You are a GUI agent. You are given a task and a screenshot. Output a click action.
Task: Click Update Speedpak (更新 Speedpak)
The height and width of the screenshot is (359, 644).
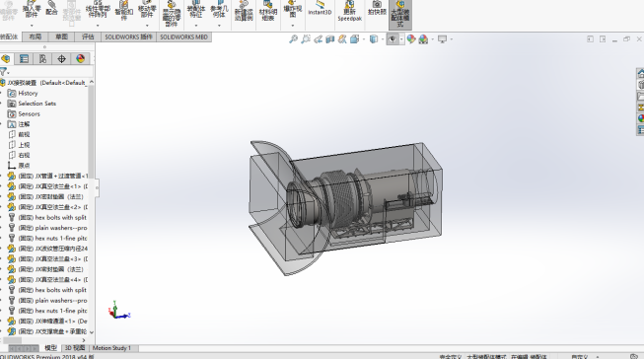(x=349, y=11)
